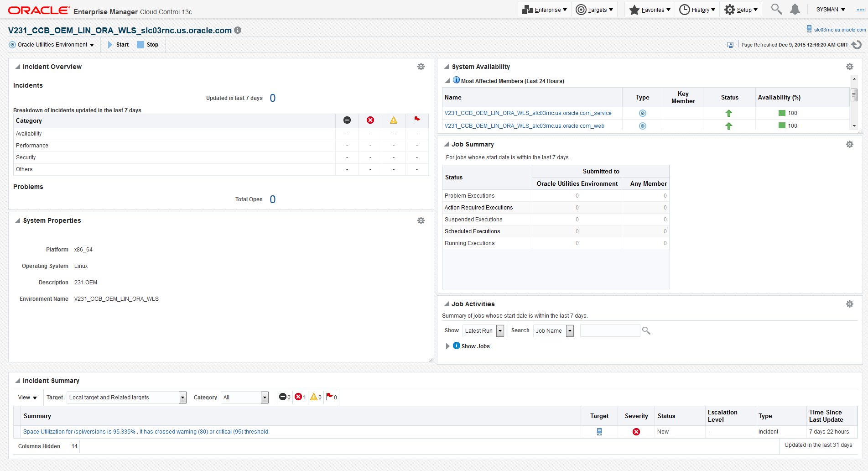
Task: Open Job Activities settings gear
Action: tap(850, 304)
